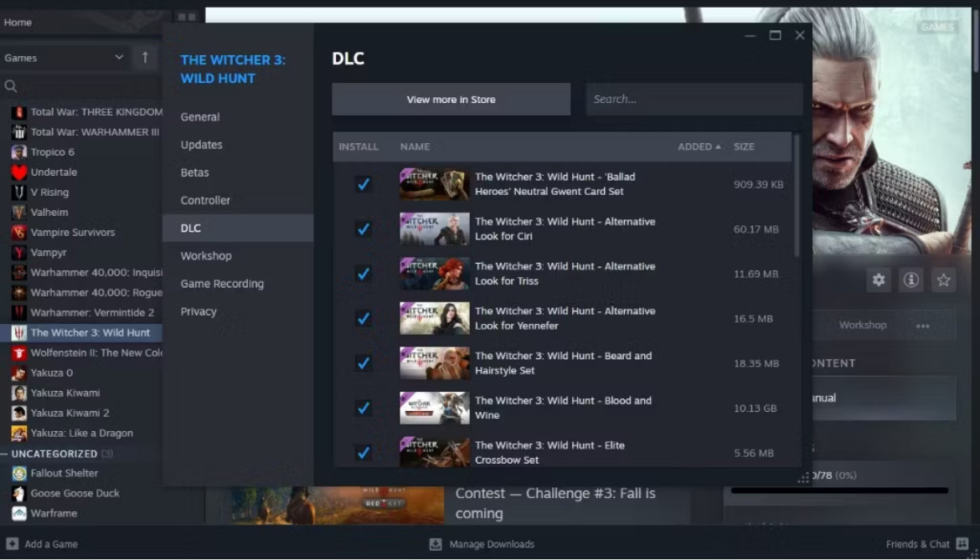Image resolution: width=980 pixels, height=560 pixels.
Task: Uncheck the Elite Crossbow Set DLC
Action: [x=364, y=453]
